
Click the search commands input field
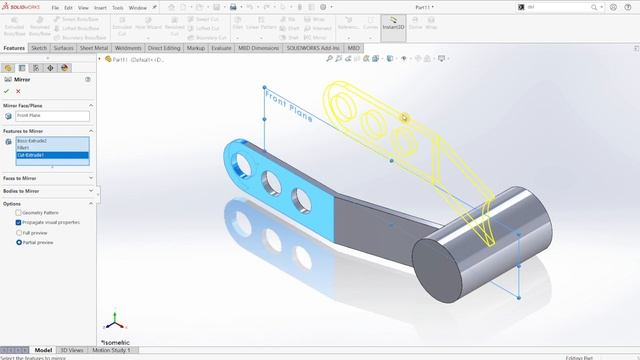click(558, 7)
